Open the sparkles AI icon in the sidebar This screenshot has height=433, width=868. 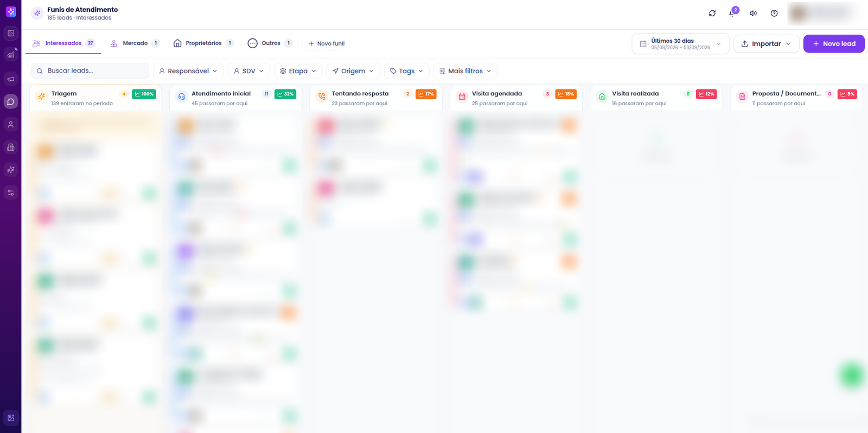(11, 170)
